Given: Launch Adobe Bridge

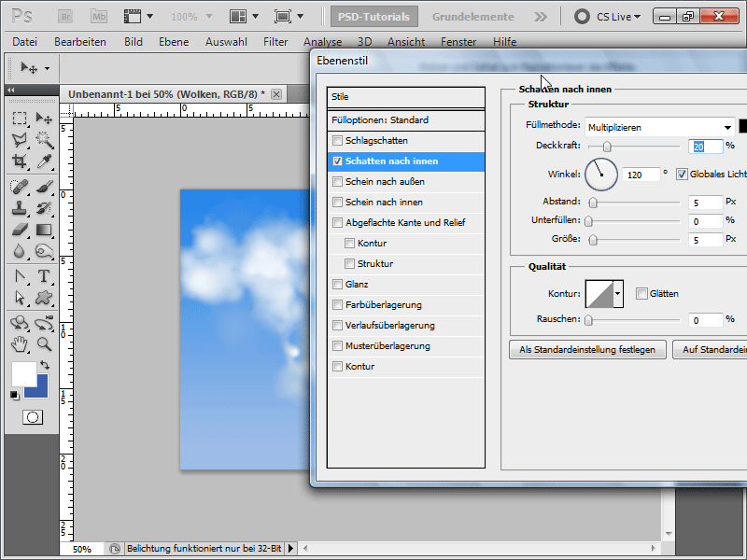Looking at the screenshot, I should 65,17.
